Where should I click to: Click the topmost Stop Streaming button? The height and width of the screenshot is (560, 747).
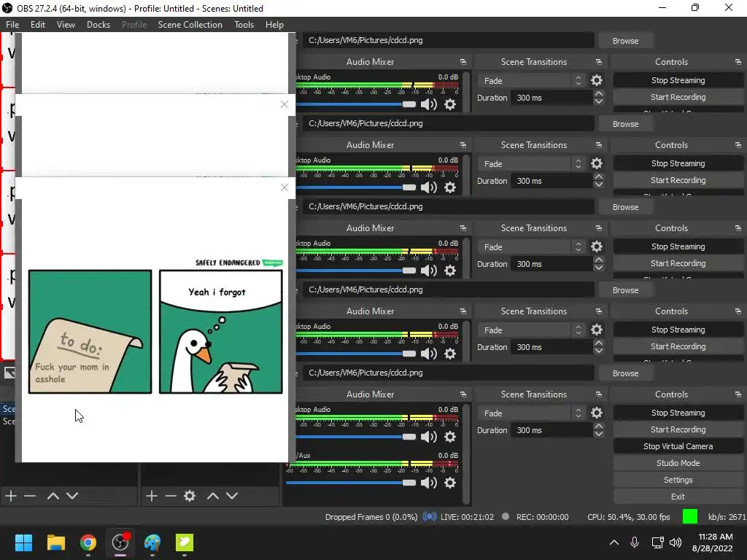pyautogui.click(x=678, y=80)
